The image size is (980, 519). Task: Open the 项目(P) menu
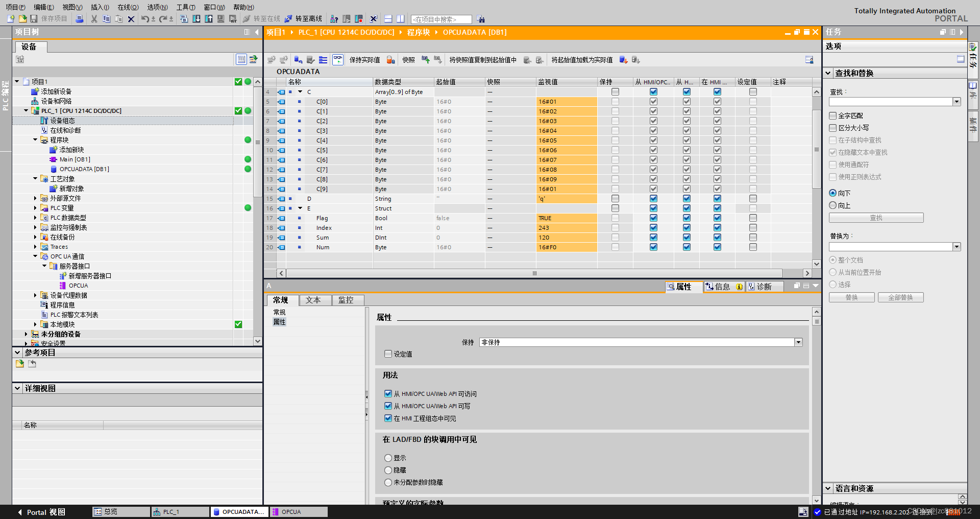[15, 7]
